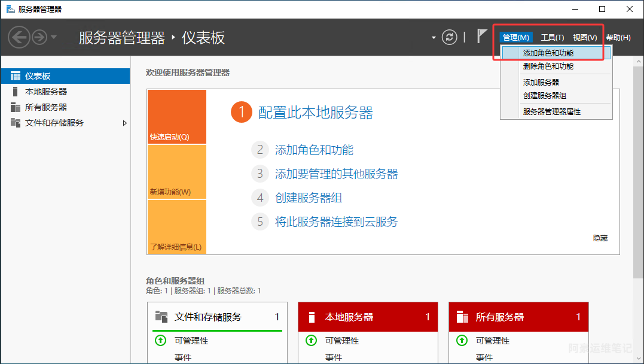This screenshot has height=364, width=644.
Task: Open the 本地服务器 red tile header
Action: pos(368,317)
